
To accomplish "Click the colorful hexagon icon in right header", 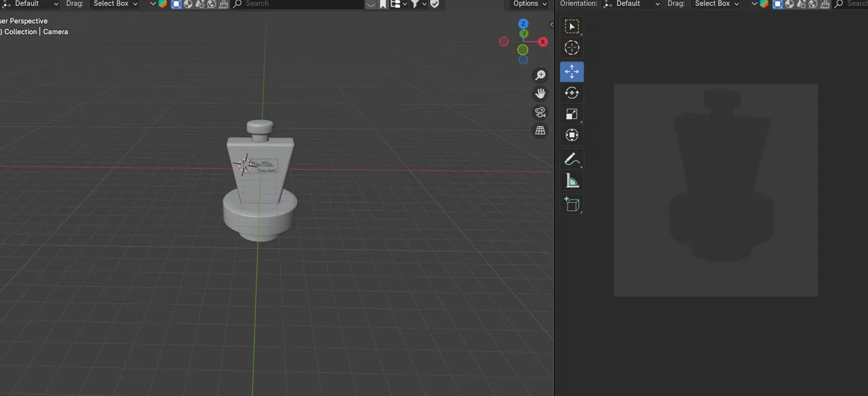I will [764, 3].
